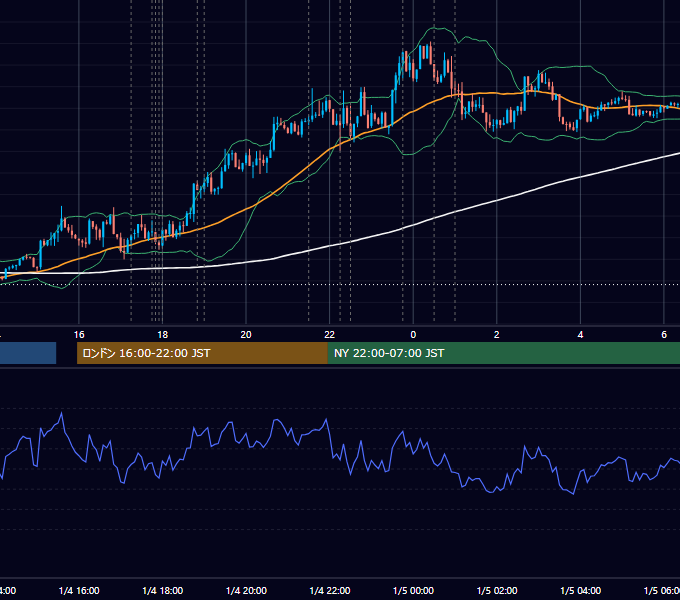Viewport: 680px width, 600px height.
Task: Click the 1/4 18:00 date label
Action: tap(163, 591)
